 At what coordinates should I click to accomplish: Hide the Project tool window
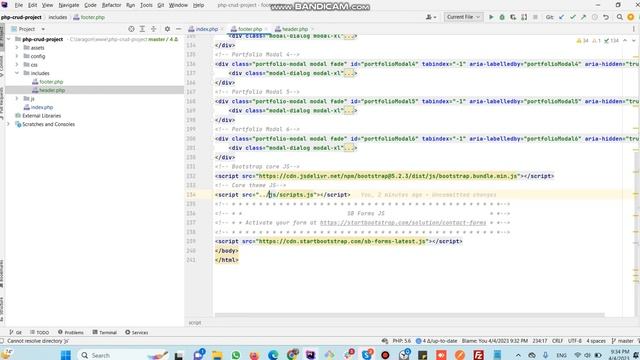(x=178, y=29)
